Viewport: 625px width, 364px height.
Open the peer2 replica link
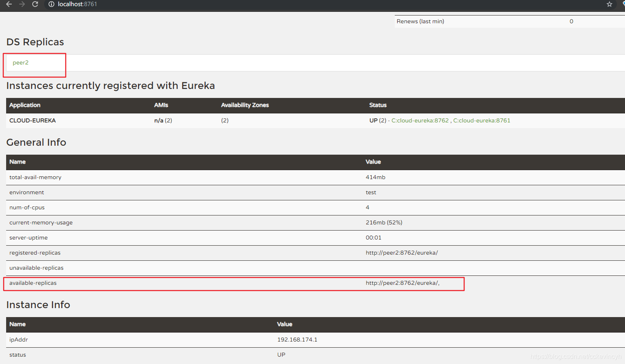(x=20, y=62)
